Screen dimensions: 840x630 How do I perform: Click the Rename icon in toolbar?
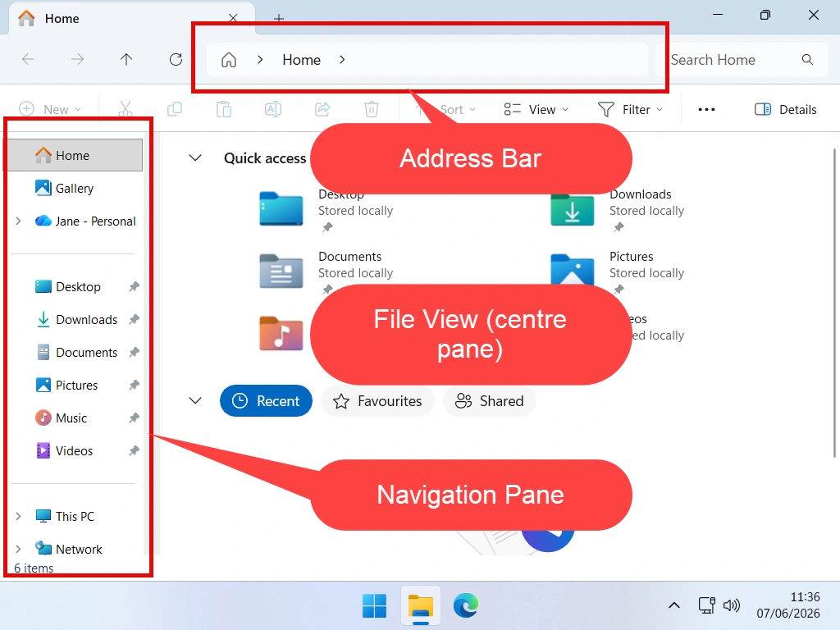(273, 109)
